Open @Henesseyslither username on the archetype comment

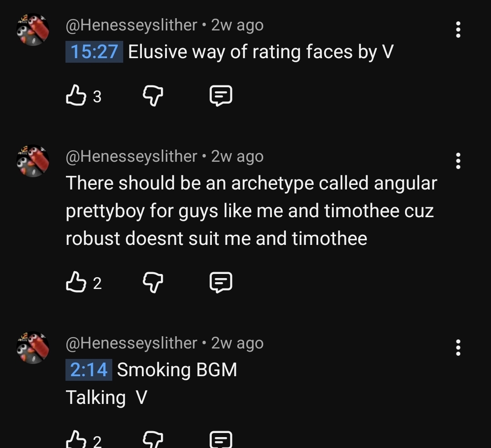coord(131,156)
